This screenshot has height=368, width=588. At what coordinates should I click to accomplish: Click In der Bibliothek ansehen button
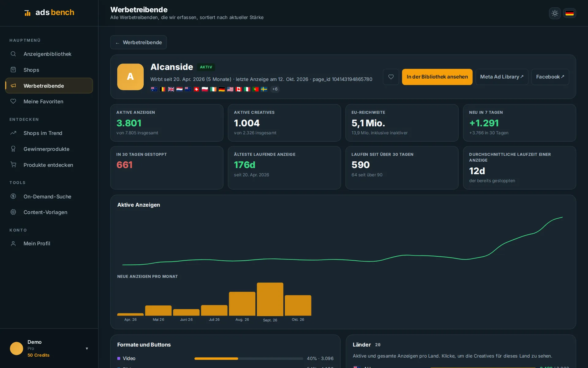[x=437, y=77]
